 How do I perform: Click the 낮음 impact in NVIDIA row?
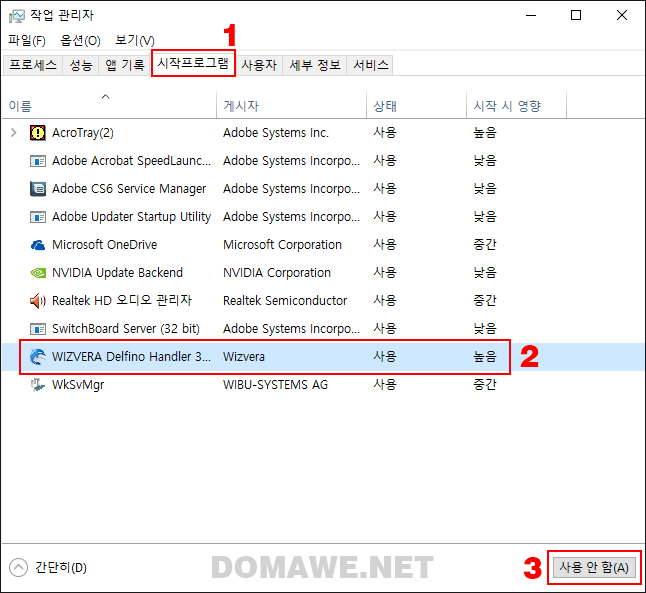point(485,273)
